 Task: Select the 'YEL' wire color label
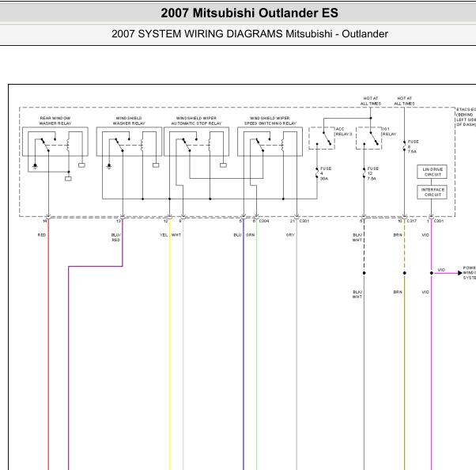click(x=164, y=235)
